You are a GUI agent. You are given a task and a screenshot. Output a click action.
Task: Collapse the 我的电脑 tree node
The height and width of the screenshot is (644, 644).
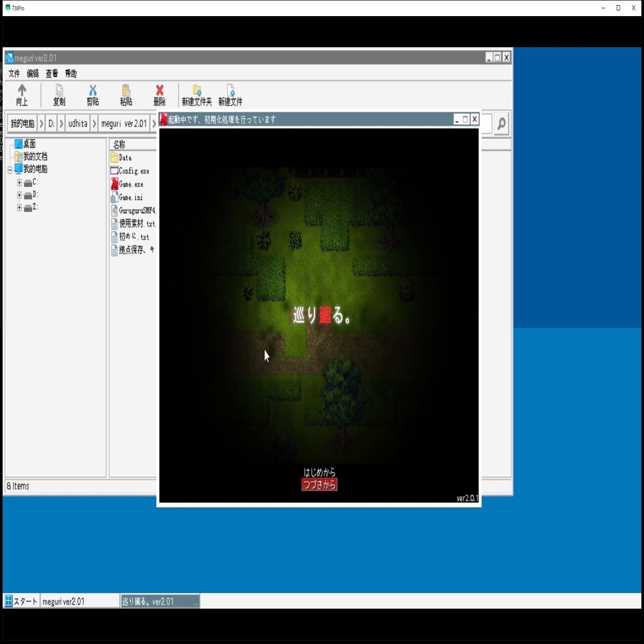click(10, 170)
